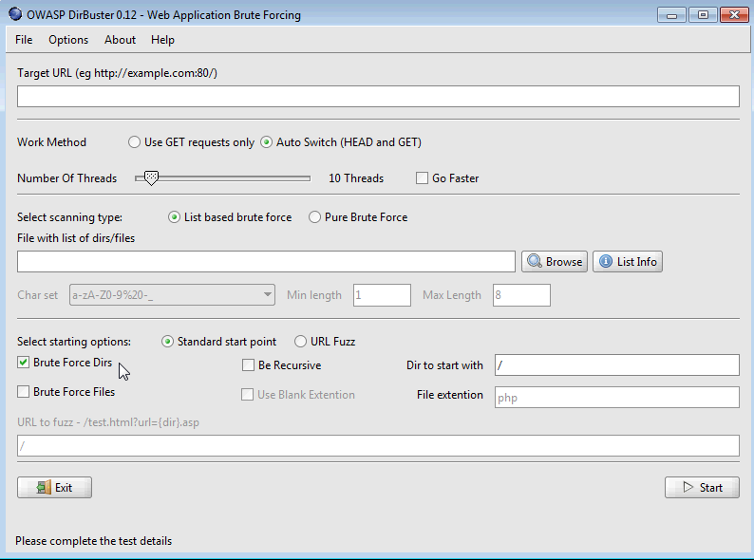Image resolution: width=754 pixels, height=560 pixels.
Task: Click the File with list of dirs/files field
Action: (x=266, y=262)
